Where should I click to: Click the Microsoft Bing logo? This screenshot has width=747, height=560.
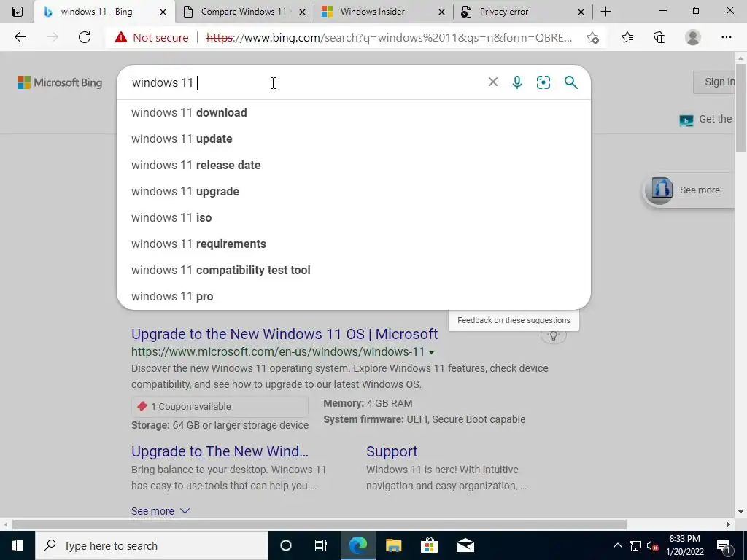[60, 82]
